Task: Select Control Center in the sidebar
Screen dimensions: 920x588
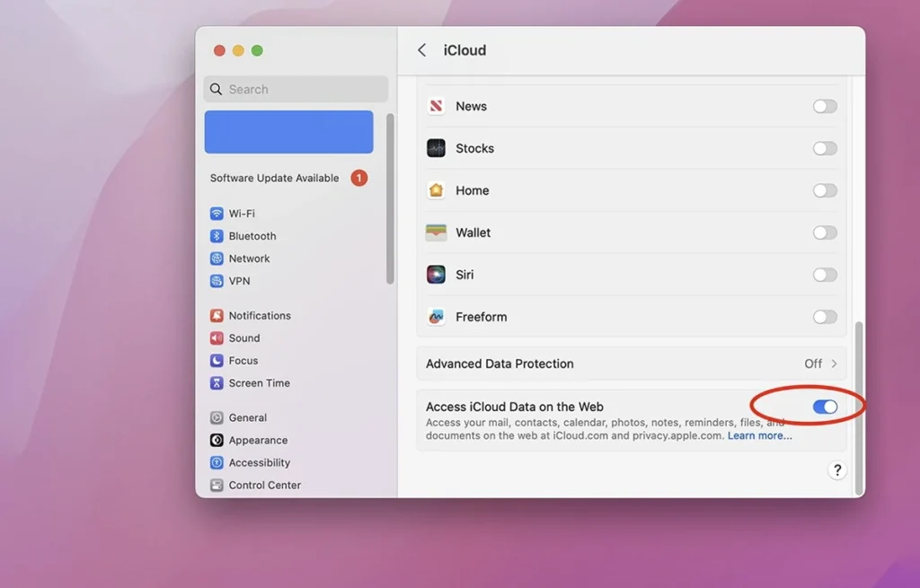Action: point(265,485)
